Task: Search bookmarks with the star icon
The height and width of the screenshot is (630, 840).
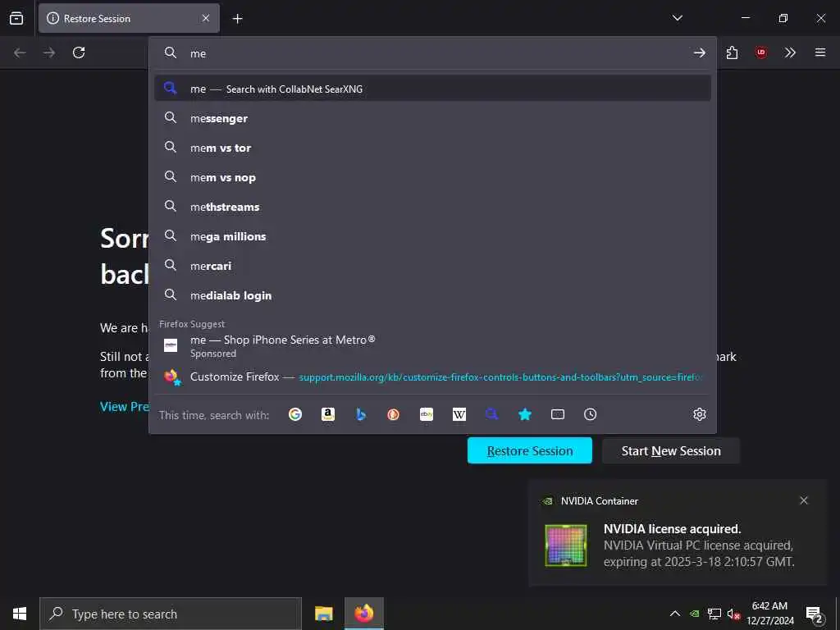Action: pos(525,414)
